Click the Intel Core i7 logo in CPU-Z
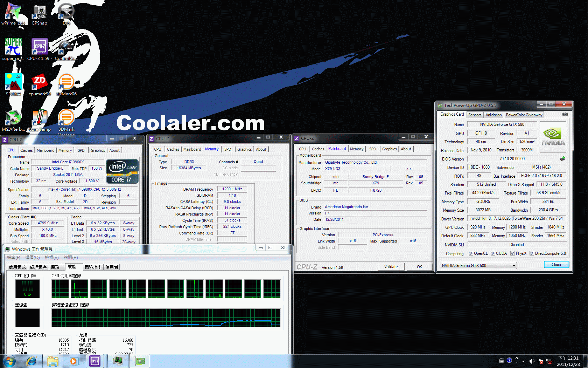Image resolution: width=588 pixels, height=368 pixels. pyautogui.click(x=122, y=171)
